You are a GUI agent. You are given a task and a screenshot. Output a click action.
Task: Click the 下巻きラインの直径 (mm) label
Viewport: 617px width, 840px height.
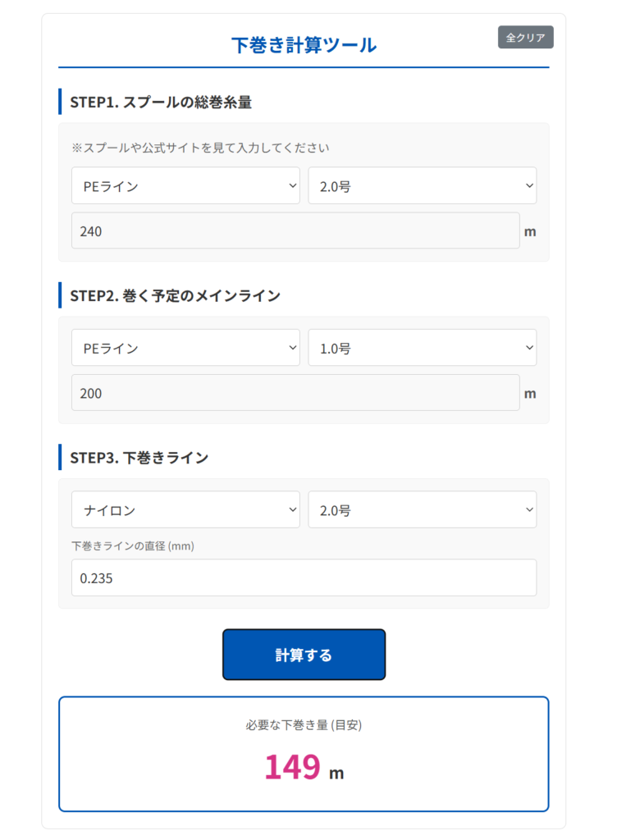[133, 546]
